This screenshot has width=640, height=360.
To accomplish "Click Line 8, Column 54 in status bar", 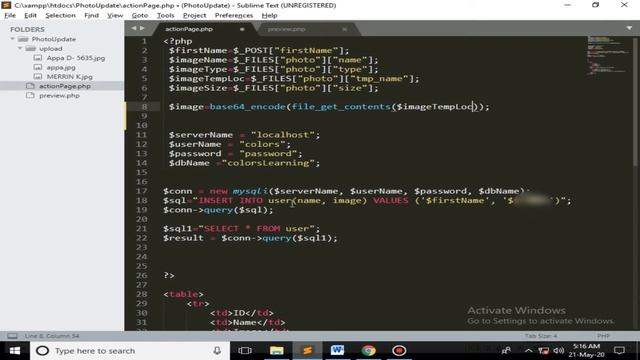I will pos(52,336).
